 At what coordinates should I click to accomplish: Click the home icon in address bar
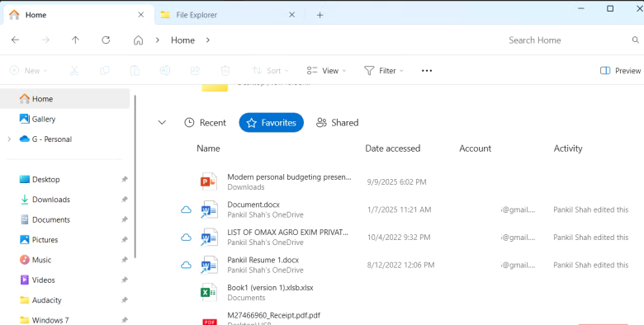[x=139, y=40]
